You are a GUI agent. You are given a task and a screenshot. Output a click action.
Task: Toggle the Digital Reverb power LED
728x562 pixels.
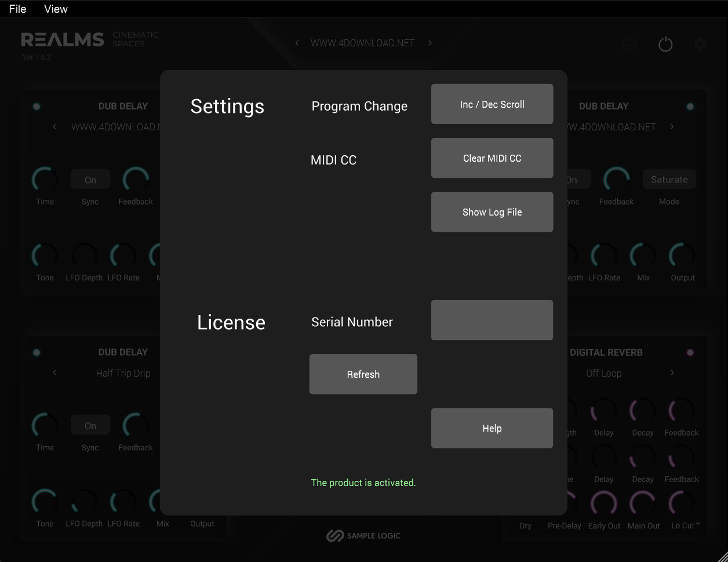(690, 352)
